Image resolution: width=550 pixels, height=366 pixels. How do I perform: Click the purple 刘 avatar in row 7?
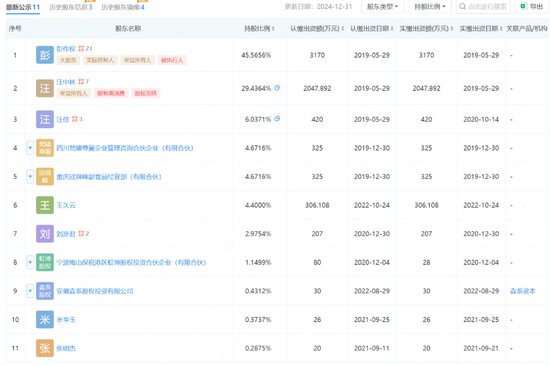pos(45,234)
